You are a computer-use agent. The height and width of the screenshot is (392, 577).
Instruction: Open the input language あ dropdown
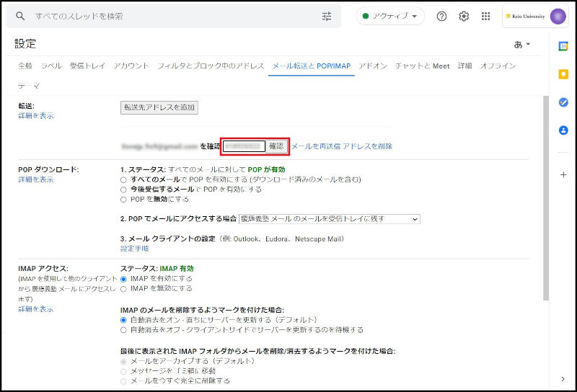tap(522, 44)
